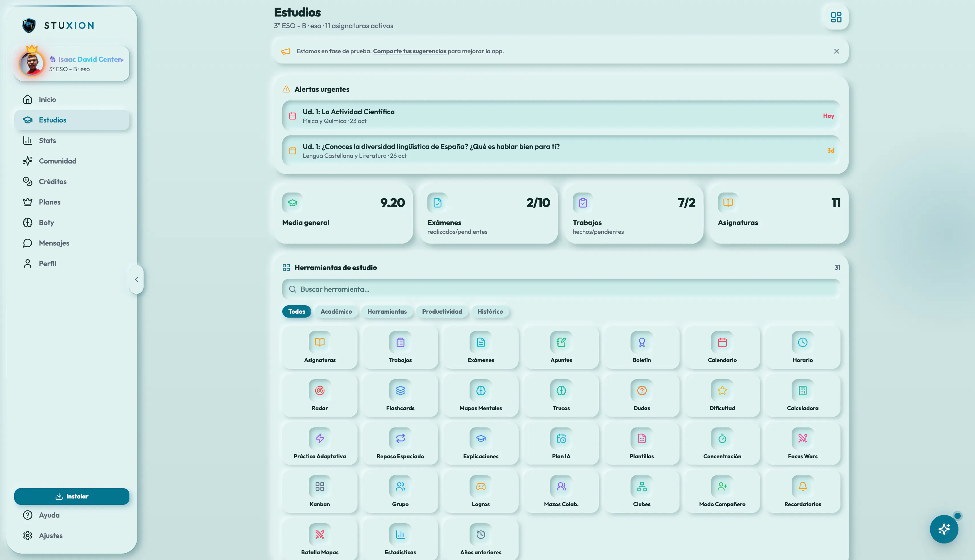Open the Repaso Espaciado tool
This screenshot has height=560, width=975.
pos(400,444)
